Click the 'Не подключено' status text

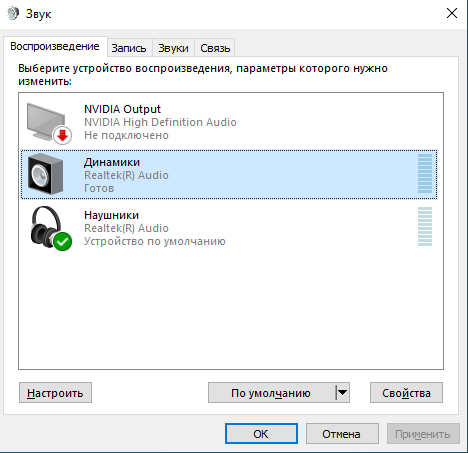tap(126, 135)
